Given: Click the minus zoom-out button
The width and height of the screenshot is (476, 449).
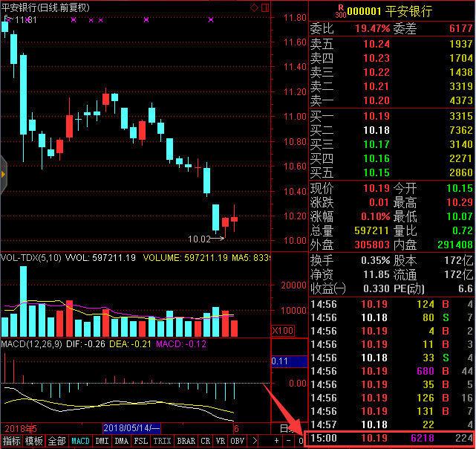Looking at the screenshot, I should click(288, 441).
